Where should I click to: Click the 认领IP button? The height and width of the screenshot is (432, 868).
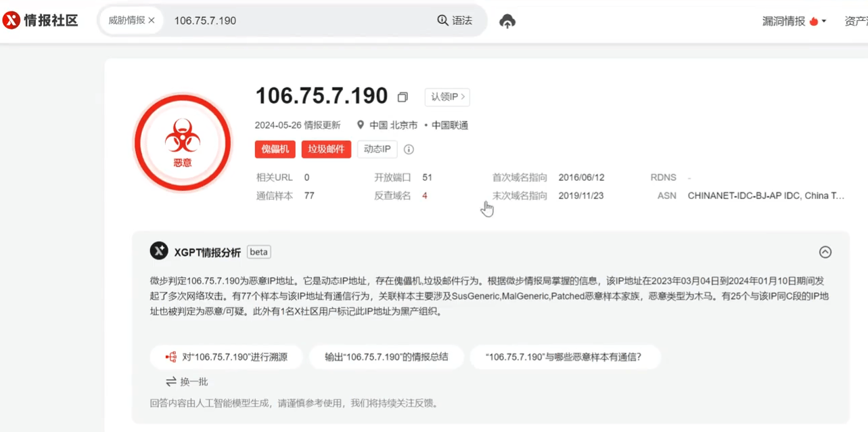click(x=447, y=97)
